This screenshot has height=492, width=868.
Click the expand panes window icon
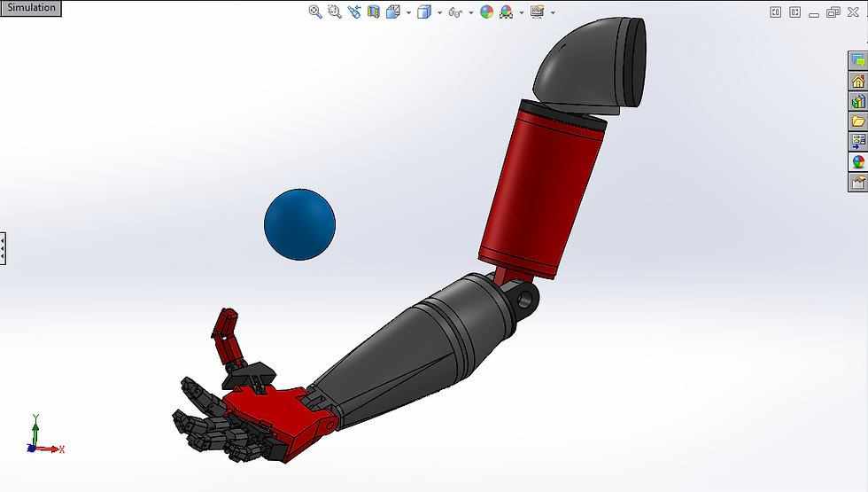795,12
